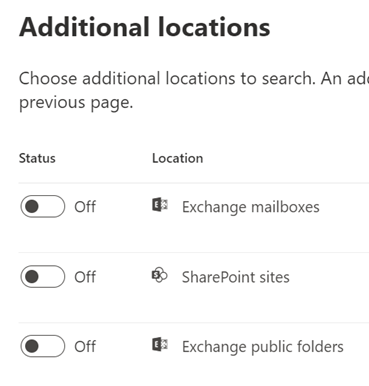Select the SharePoint sites location text
The width and height of the screenshot is (369, 386).
(x=236, y=277)
